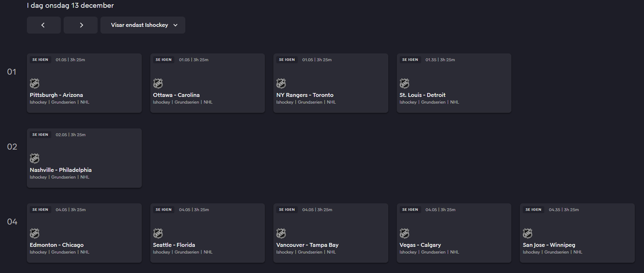Click 'SE IGEN' badge on St. Louis - Detroit
The height and width of the screenshot is (273, 644).
tap(411, 60)
